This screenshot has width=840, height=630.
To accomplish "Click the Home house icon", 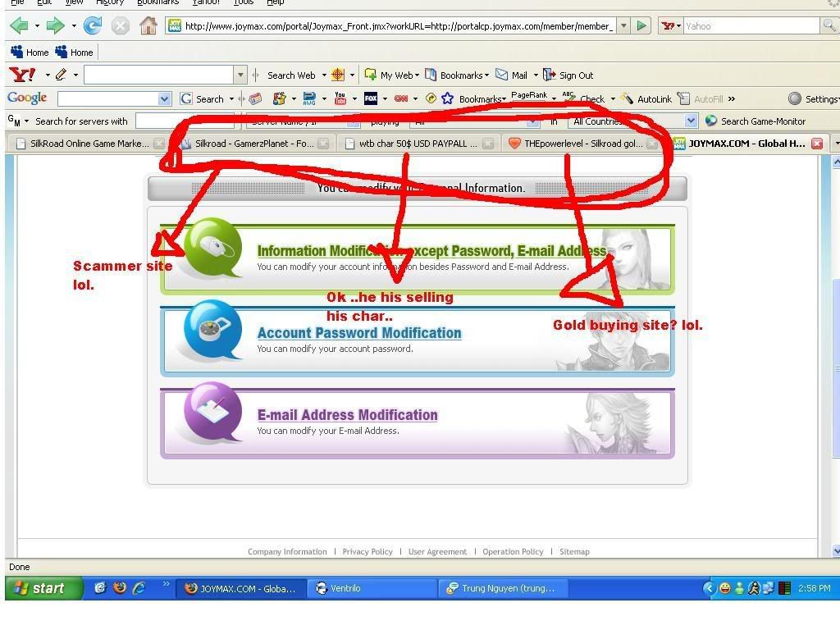I will click(148, 25).
